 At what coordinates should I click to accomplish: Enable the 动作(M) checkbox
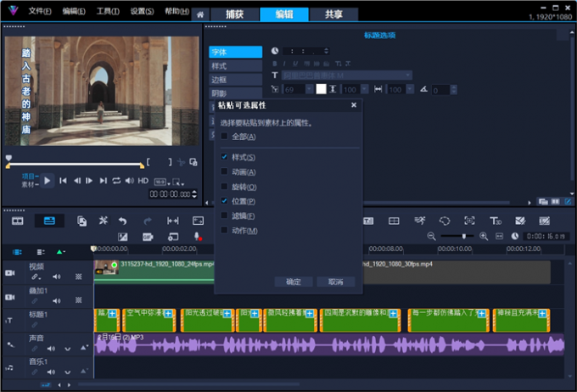coord(224,231)
